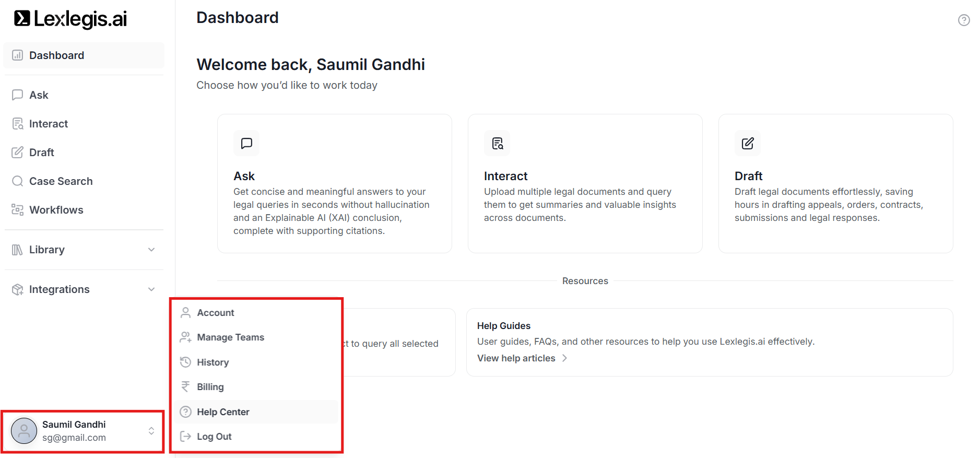Click the Ask card speech bubble icon
The width and height of the screenshot is (980, 458).
246,143
